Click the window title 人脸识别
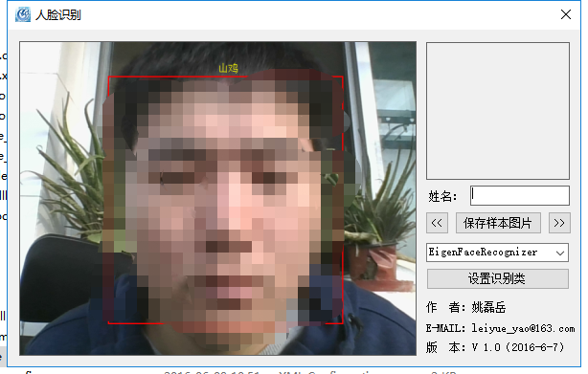Image resolution: width=588 pixels, height=374 pixels. (58, 15)
